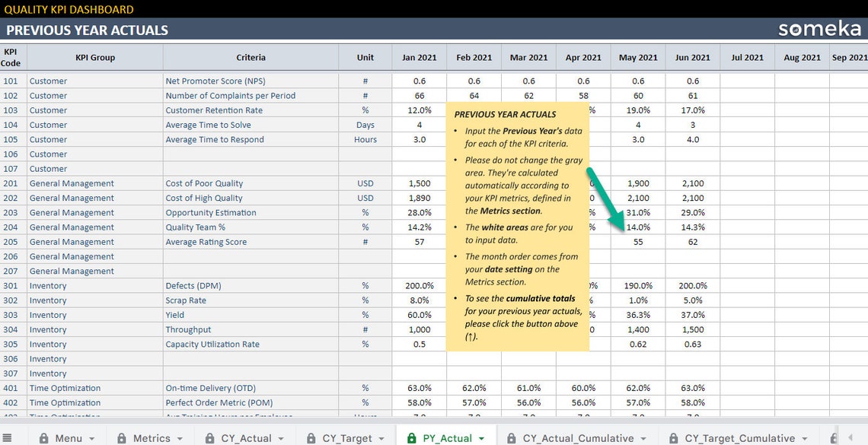Click the green lock icon on PY_Actual tab
Screen dimensions: 868x445
point(413,437)
